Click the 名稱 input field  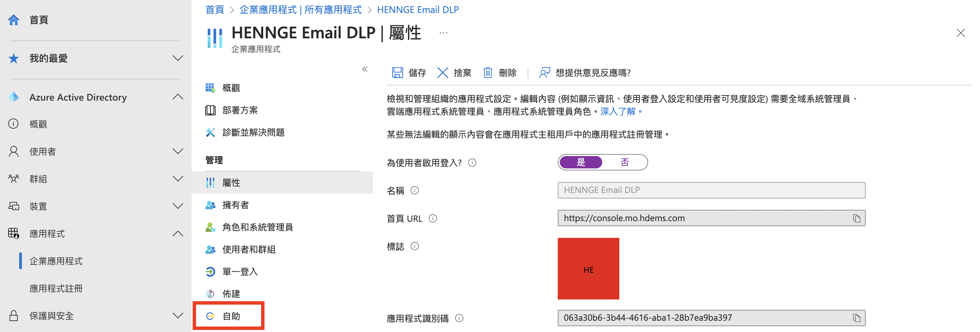coord(711,190)
